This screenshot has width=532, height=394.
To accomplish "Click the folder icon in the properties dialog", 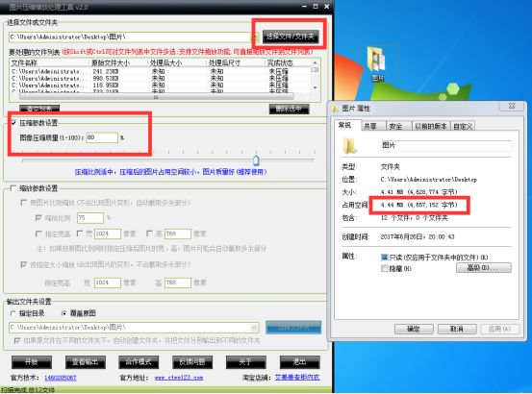I will [x=350, y=146].
